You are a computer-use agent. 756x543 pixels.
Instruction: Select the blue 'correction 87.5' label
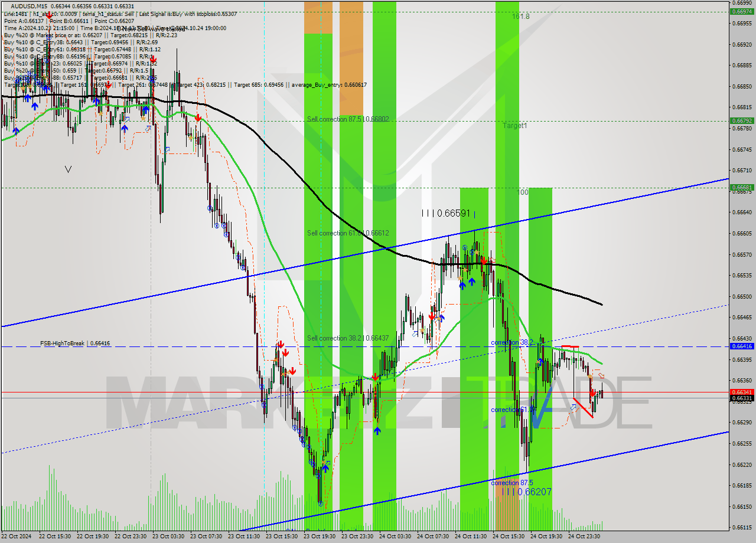click(x=512, y=482)
